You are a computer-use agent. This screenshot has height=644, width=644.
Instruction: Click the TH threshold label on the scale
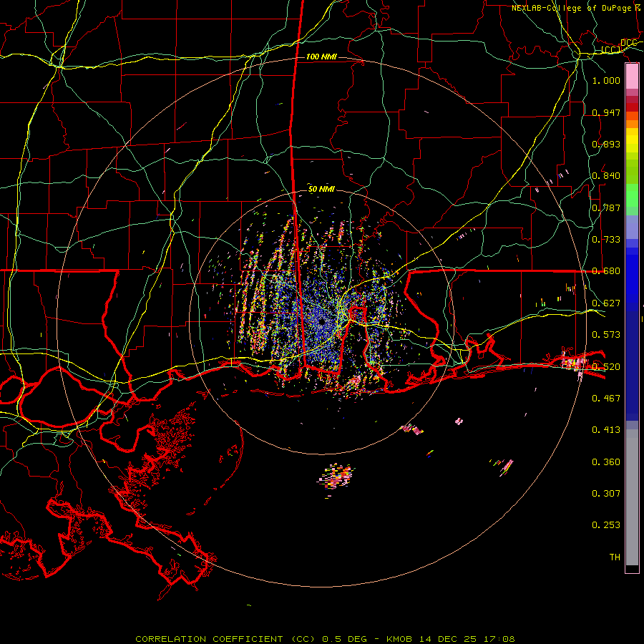point(615,557)
